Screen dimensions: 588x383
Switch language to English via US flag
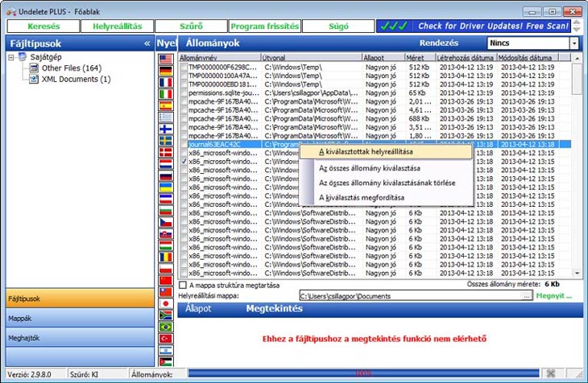click(166, 60)
